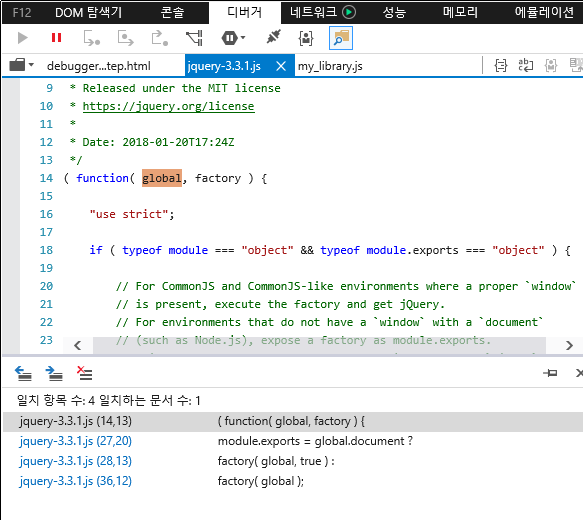Click the Step over icon

point(125,38)
